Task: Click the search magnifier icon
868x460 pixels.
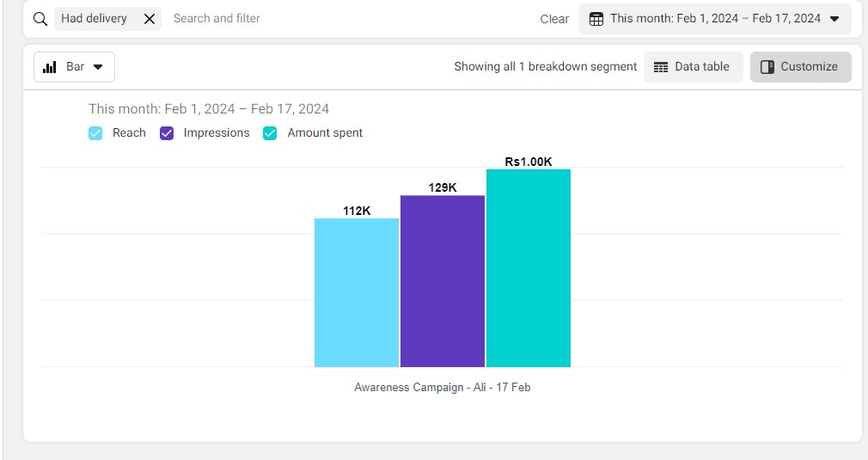Action: pyautogui.click(x=40, y=19)
